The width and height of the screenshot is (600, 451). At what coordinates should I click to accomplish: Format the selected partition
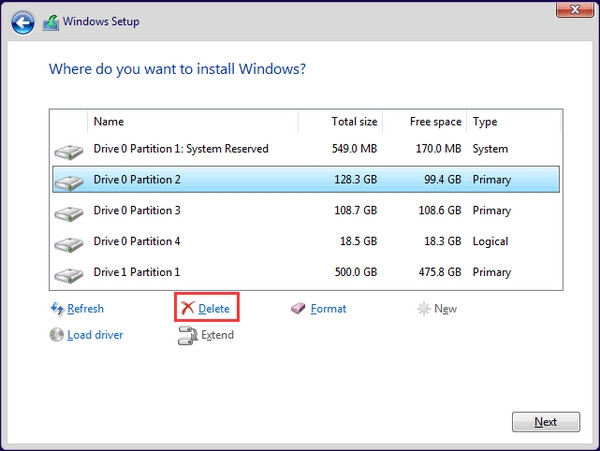[328, 309]
